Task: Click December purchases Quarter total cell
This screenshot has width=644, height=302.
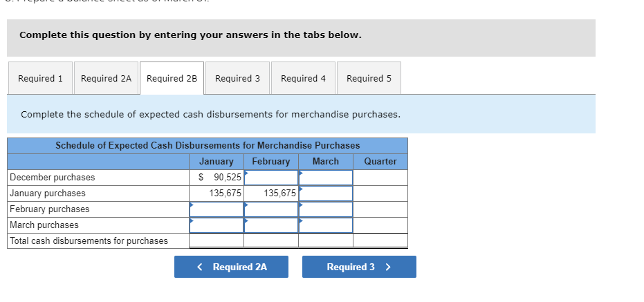Action: click(380, 178)
